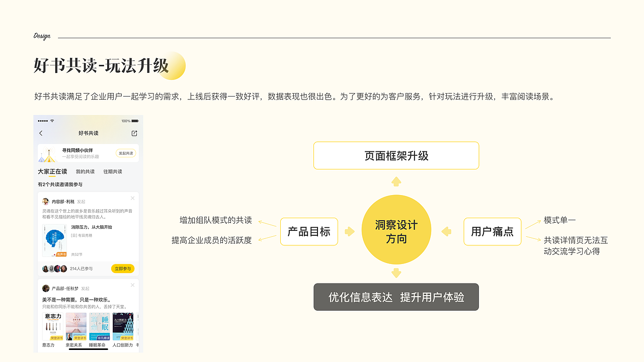Click the battery indicator in the status bar
Image resolution: width=644 pixels, height=362 pixels.
pyautogui.click(x=134, y=120)
